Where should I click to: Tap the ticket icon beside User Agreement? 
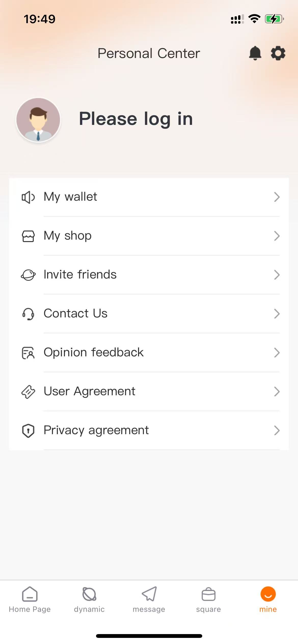tap(28, 392)
